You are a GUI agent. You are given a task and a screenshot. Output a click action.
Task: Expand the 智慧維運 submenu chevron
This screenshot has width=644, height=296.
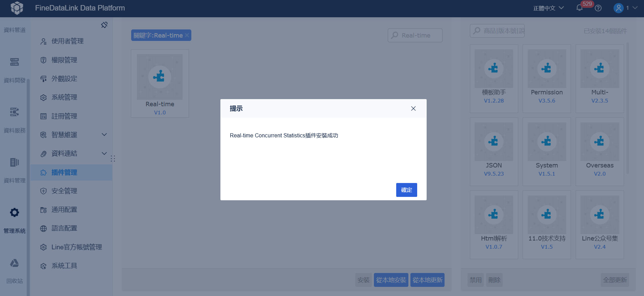(104, 135)
